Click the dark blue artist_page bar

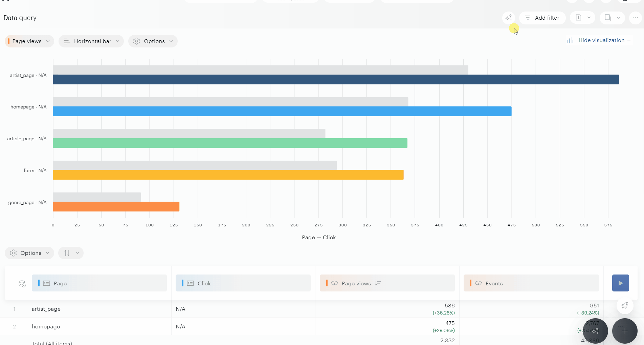[x=336, y=80]
